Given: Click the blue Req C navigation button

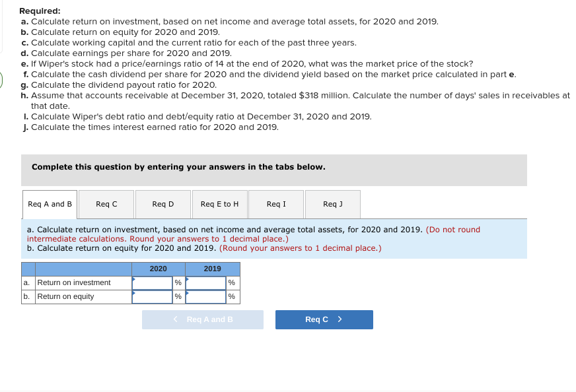Looking at the screenshot, I should (x=324, y=319).
